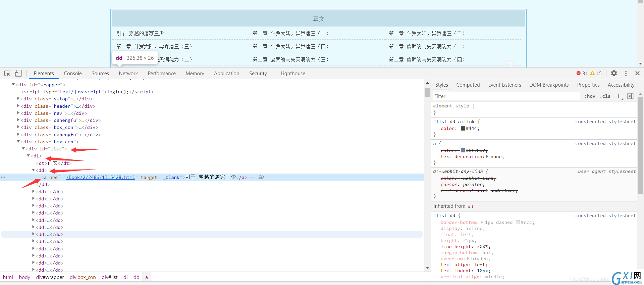Open chapter 第二章 废武魂与先天满魂力（四）
644x285 pixels.
(x=427, y=59)
